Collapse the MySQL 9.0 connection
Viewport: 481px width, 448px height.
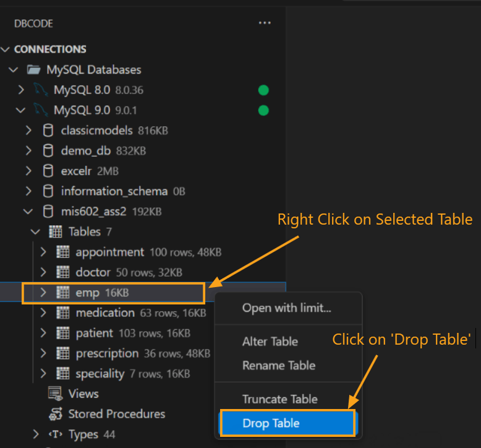(20, 110)
